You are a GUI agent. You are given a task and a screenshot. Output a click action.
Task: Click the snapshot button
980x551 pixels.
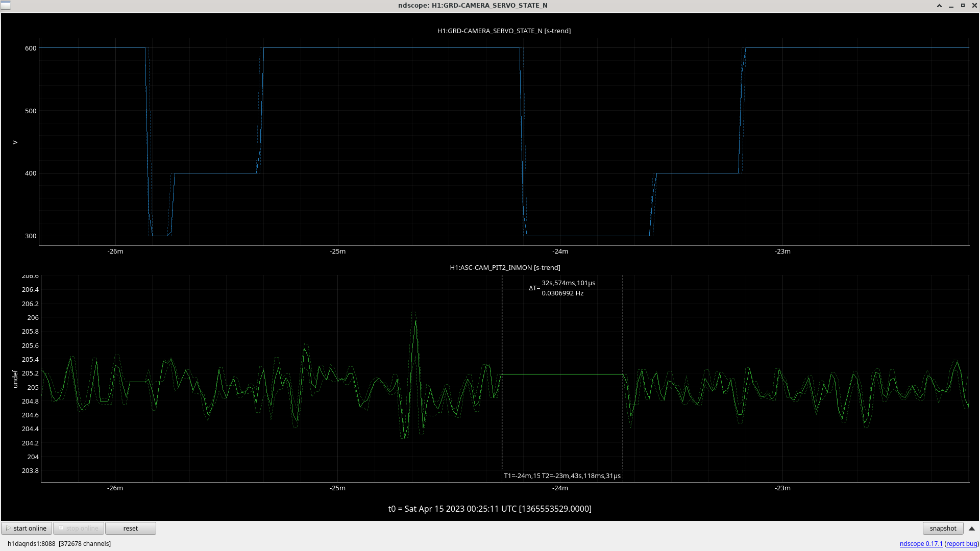pyautogui.click(x=943, y=528)
